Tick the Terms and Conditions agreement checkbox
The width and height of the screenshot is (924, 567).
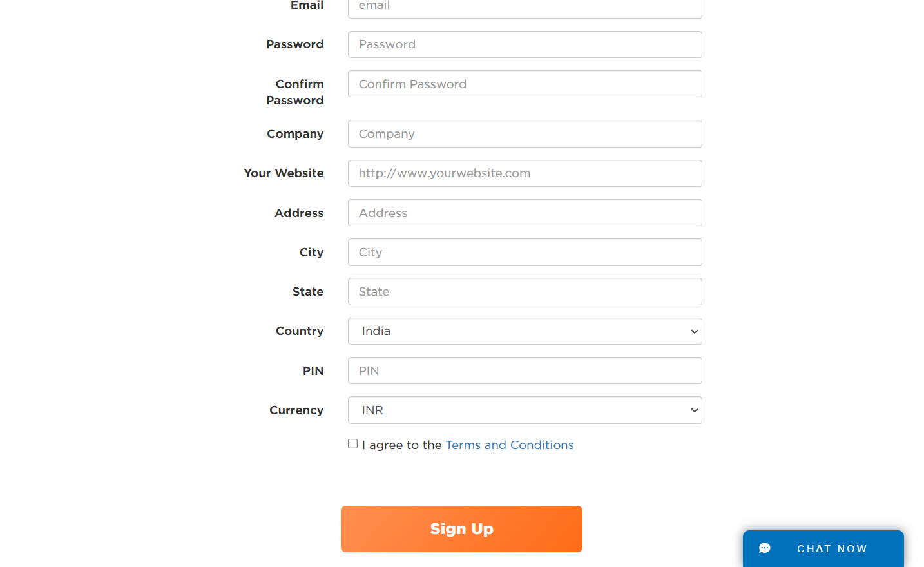point(352,444)
